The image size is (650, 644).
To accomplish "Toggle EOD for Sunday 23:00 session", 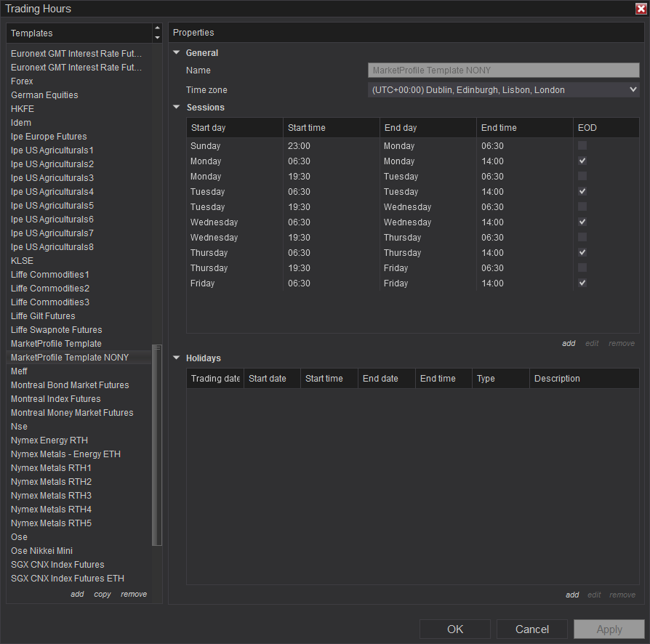I will pos(582,145).
